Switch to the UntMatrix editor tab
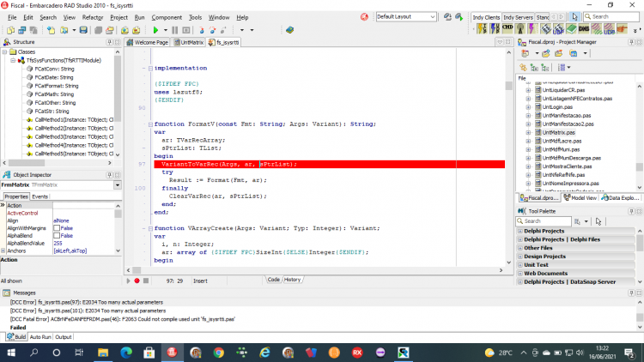 189,42
